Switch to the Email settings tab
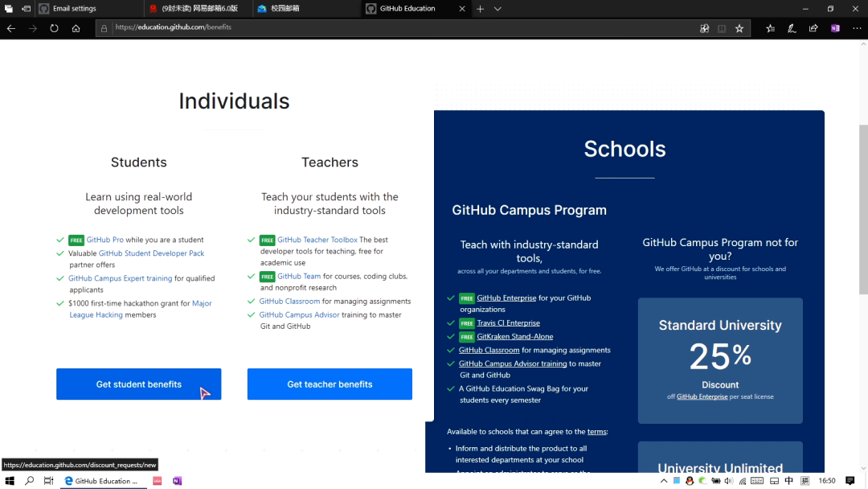This screenshot has width=868, height=489. click(88, 9)
